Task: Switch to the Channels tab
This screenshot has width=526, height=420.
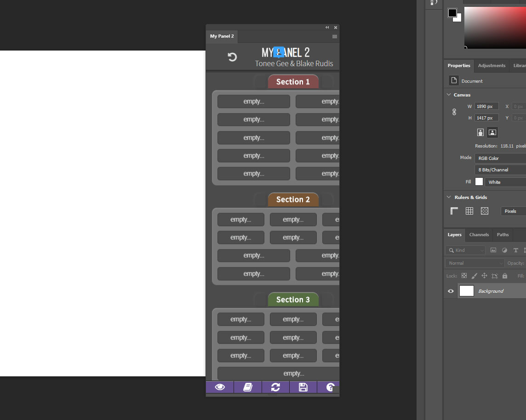Action: click(479, 235)
